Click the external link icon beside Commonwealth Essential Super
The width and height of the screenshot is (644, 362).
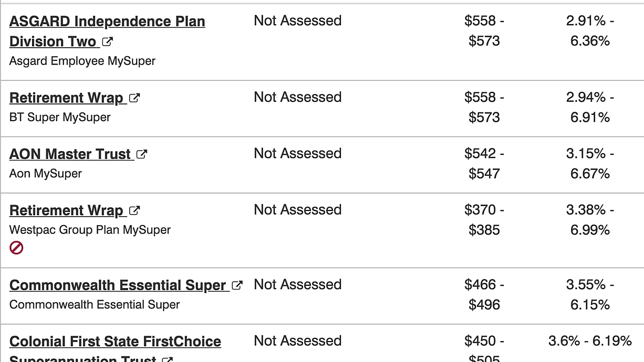coord(237,285)
